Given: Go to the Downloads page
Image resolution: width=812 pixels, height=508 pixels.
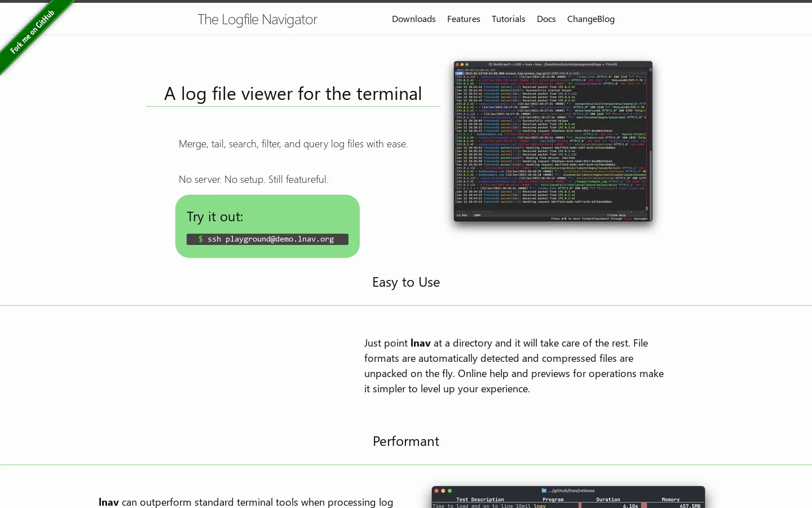Looking at the screenshot, I should [414, 19].
